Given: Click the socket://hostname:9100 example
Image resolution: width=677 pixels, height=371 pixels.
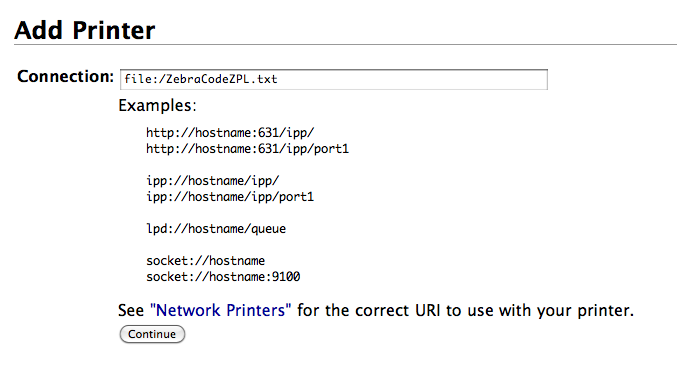Looking at the screenshot, I should tap(223, 277).
